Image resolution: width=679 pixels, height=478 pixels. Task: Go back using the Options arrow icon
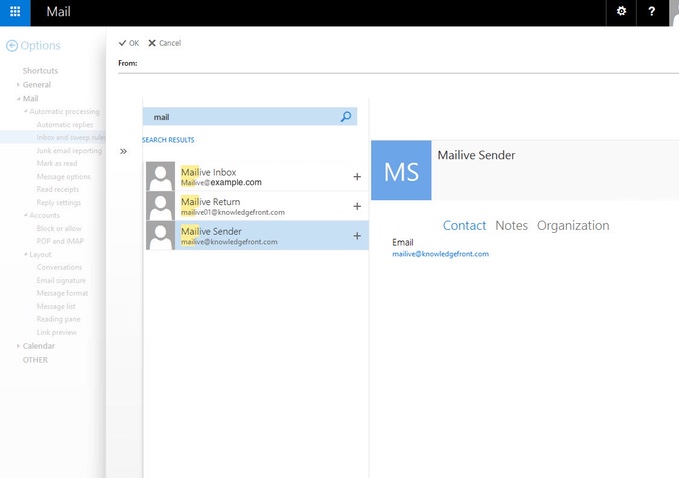[x=12, y=46]
